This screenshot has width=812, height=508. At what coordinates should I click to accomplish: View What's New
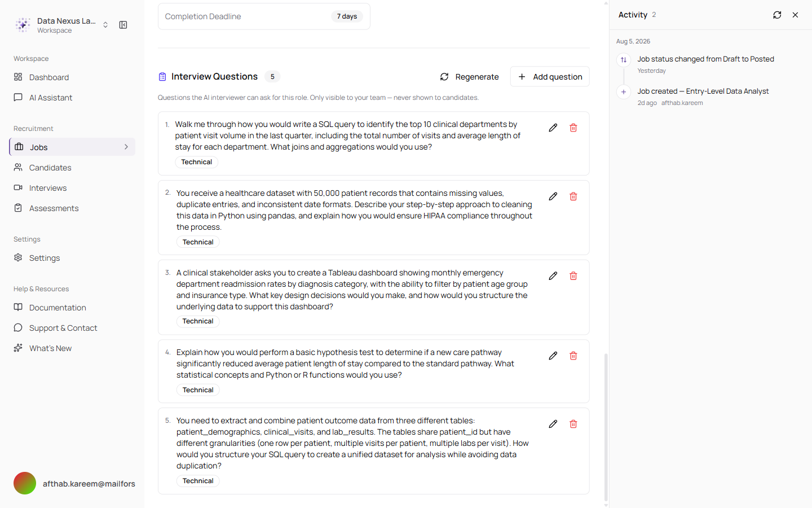(x=72, y=348)
